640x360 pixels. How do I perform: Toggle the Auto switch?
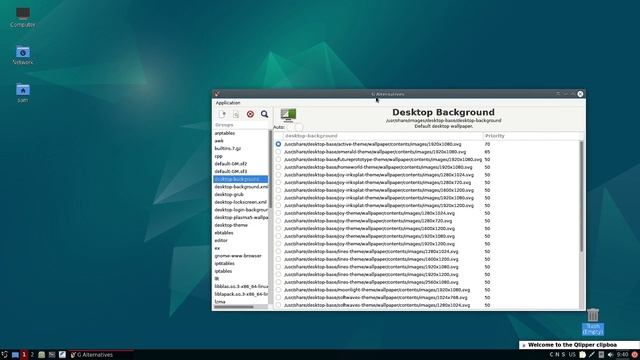point(294,127)
